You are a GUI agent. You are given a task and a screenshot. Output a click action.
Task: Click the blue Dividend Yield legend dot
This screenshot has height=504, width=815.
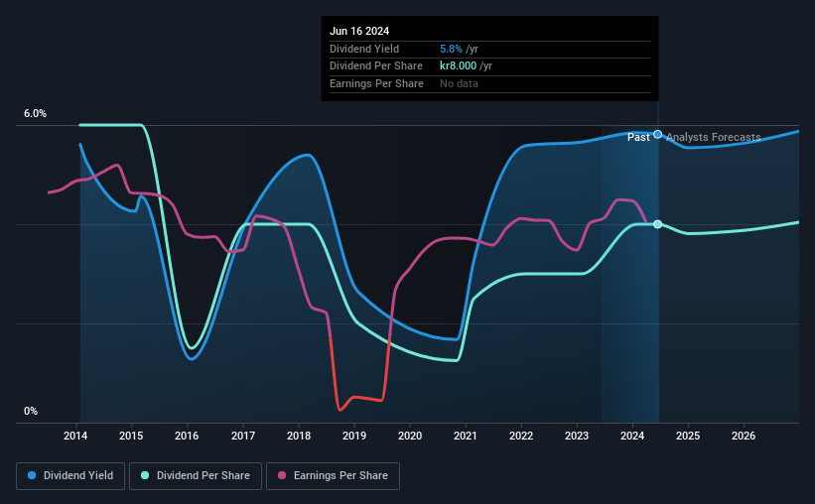click(32, 475)
